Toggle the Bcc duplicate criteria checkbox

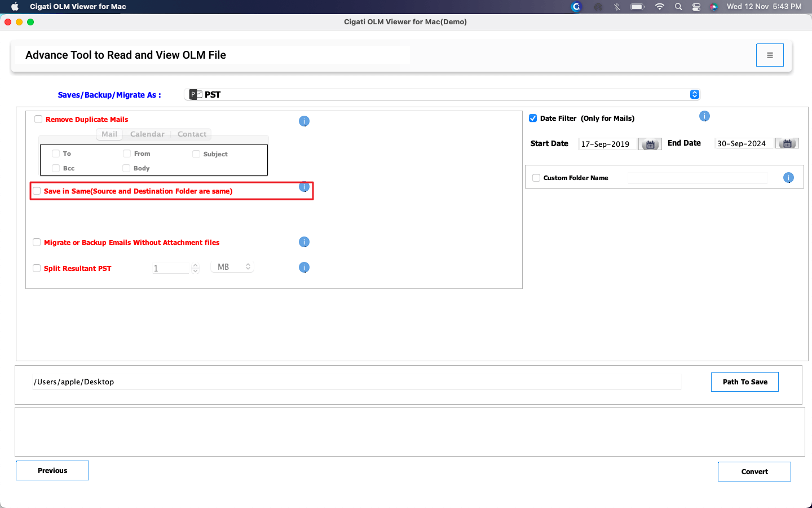(x=56, y=168)
